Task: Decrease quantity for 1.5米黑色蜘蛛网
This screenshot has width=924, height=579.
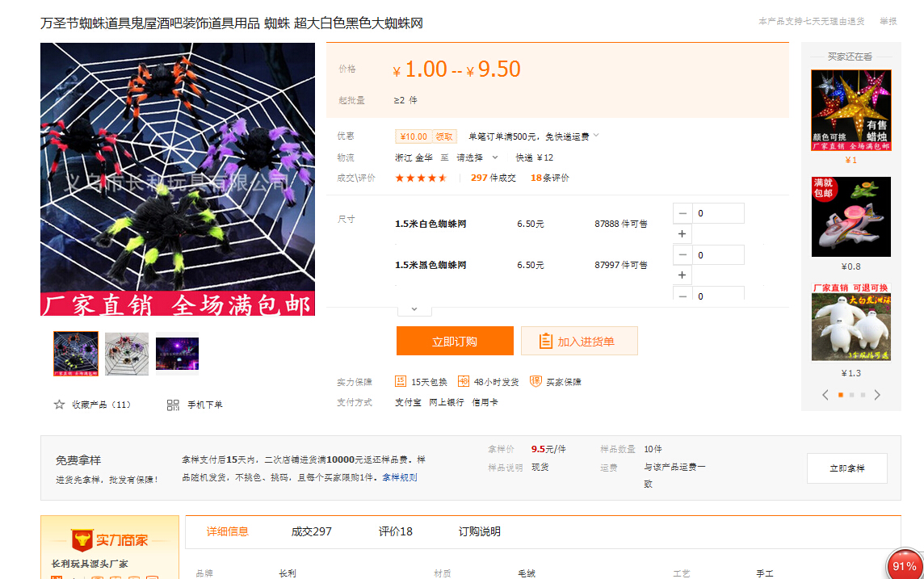Action: coord(682,255)
